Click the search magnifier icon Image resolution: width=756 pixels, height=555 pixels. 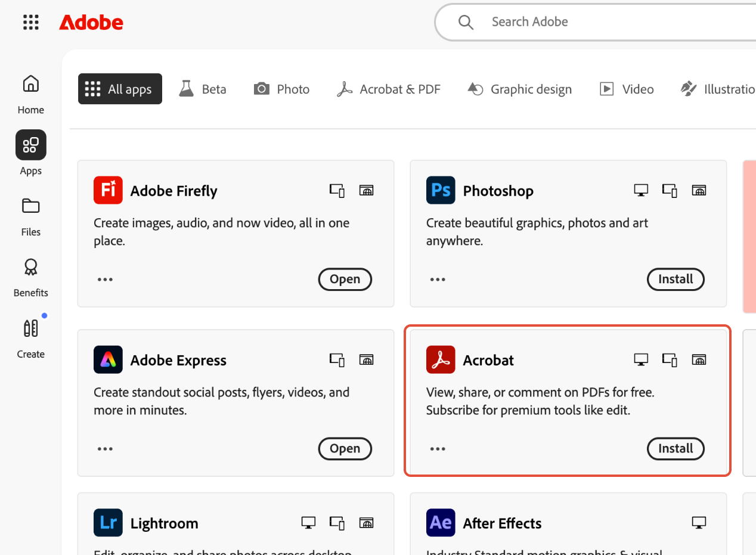click(x=466, y=22)
